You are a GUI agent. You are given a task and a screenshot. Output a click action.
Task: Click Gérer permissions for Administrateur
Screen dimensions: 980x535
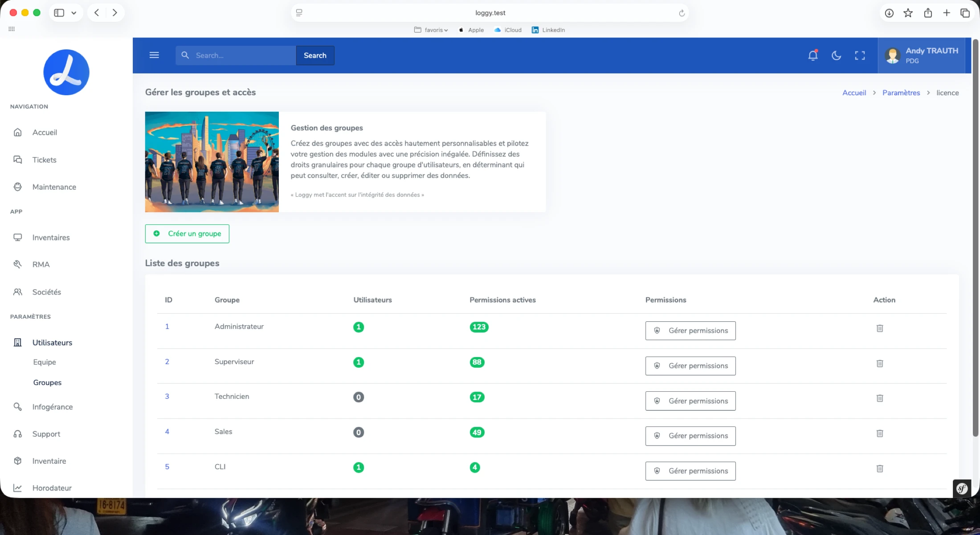coord(690,331)
